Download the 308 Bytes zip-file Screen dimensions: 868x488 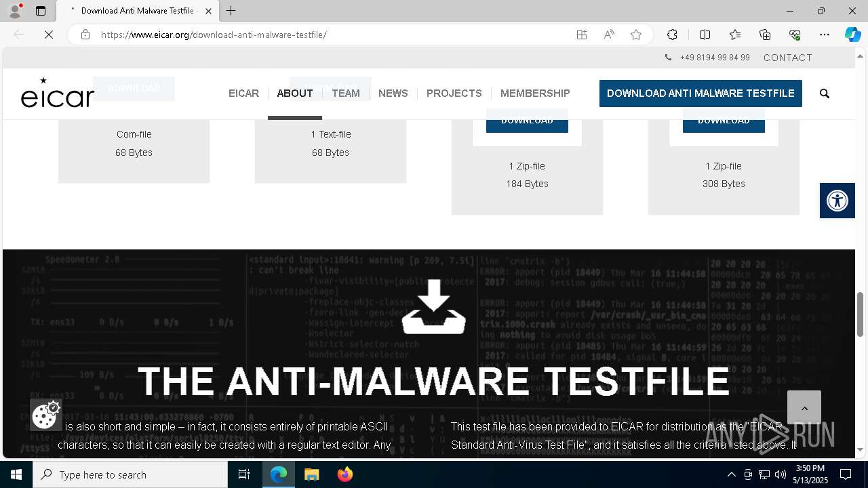(x=724, y=125)
